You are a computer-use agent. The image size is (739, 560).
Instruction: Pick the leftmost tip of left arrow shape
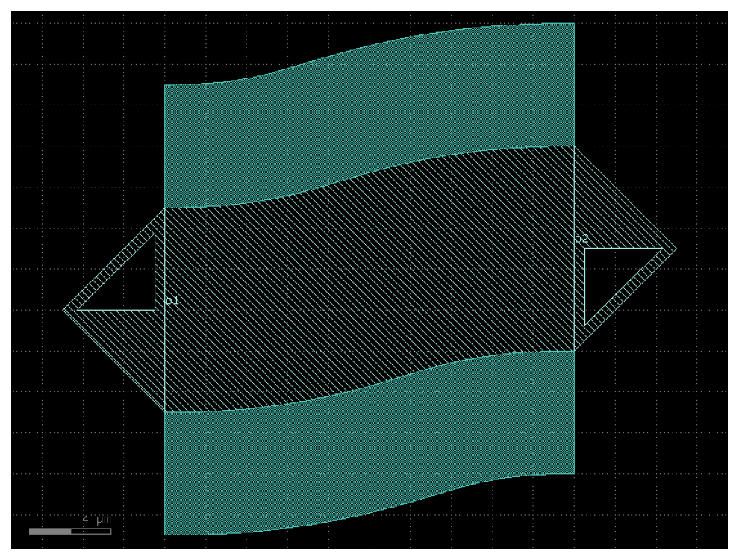(63, 310)
